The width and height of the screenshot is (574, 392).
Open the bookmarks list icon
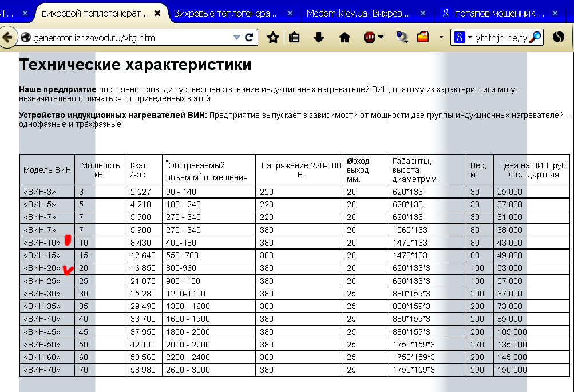click(x=294, y=37)
